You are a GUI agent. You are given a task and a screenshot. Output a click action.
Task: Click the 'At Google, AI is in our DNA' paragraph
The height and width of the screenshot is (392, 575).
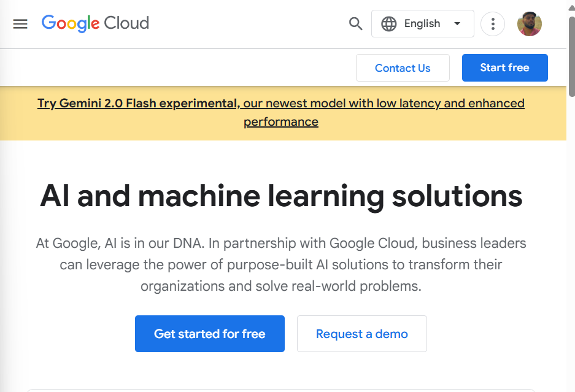(x=281, y=264)
